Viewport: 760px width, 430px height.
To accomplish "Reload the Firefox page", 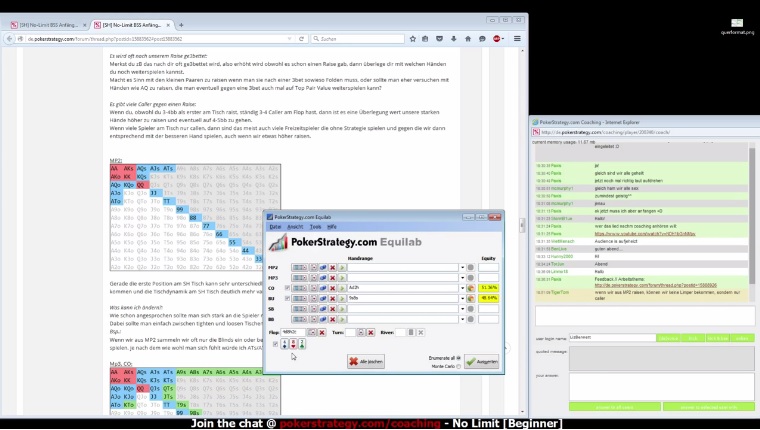I will (301, 39).
